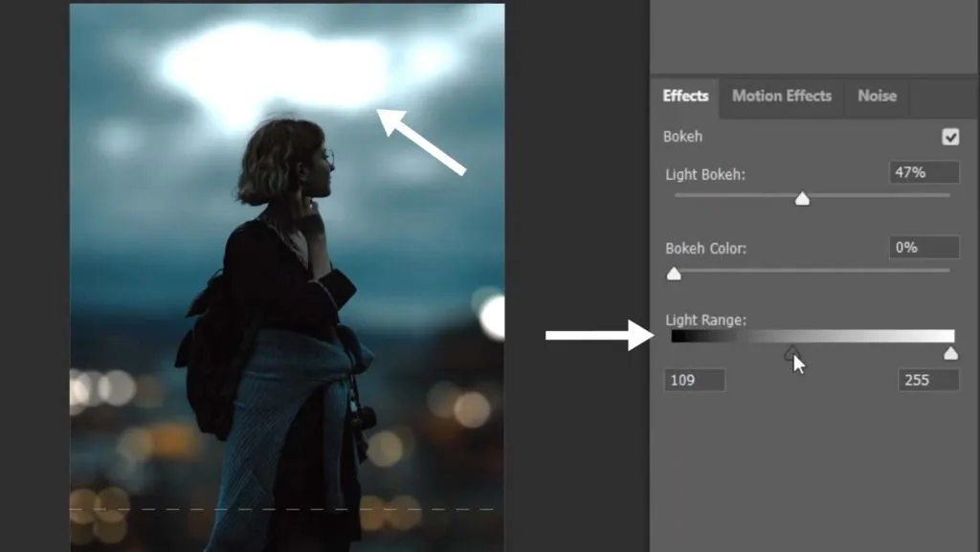The width and height of the screenshot is (980, 552).
Task: Select the Effects tab
Action: coord(685,97)
